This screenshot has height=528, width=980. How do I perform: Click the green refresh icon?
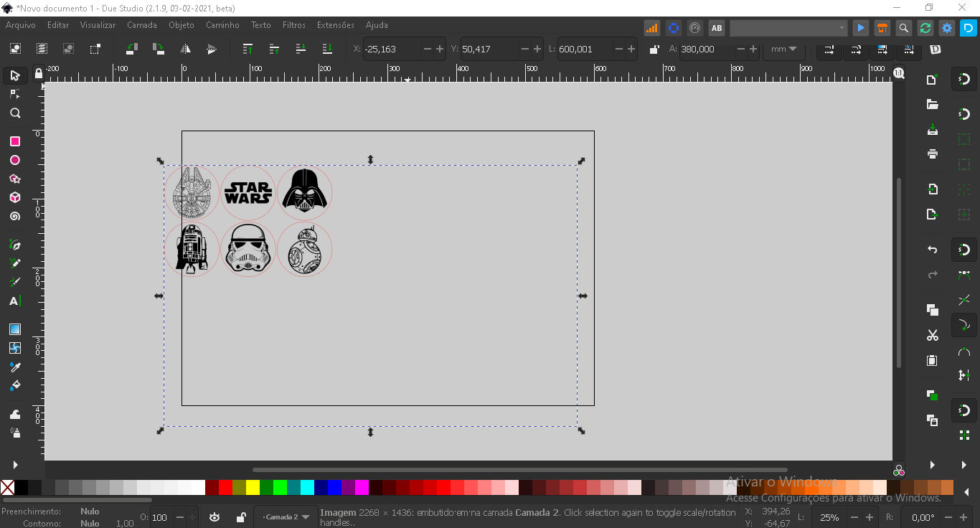click(x=925, y=28)
